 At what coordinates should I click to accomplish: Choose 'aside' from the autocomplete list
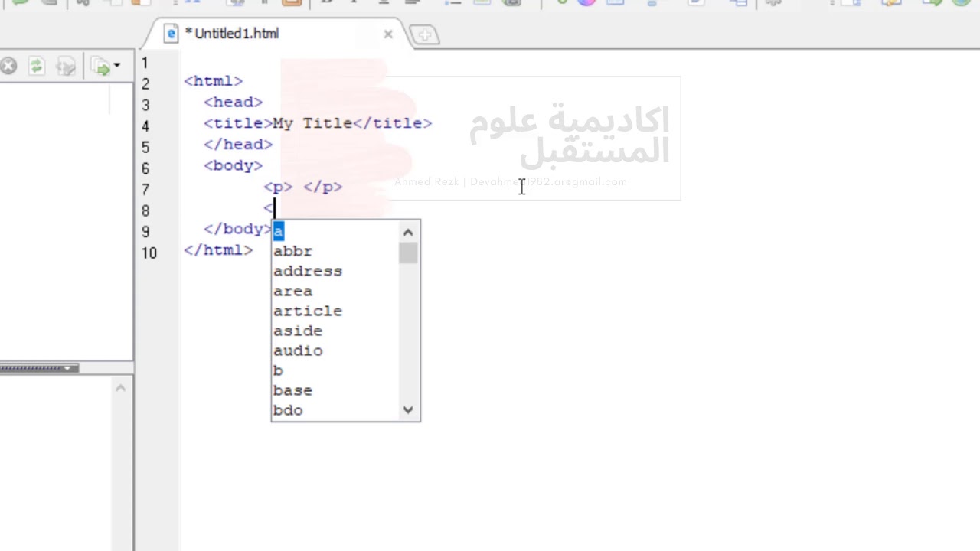(x=298, y=331)
